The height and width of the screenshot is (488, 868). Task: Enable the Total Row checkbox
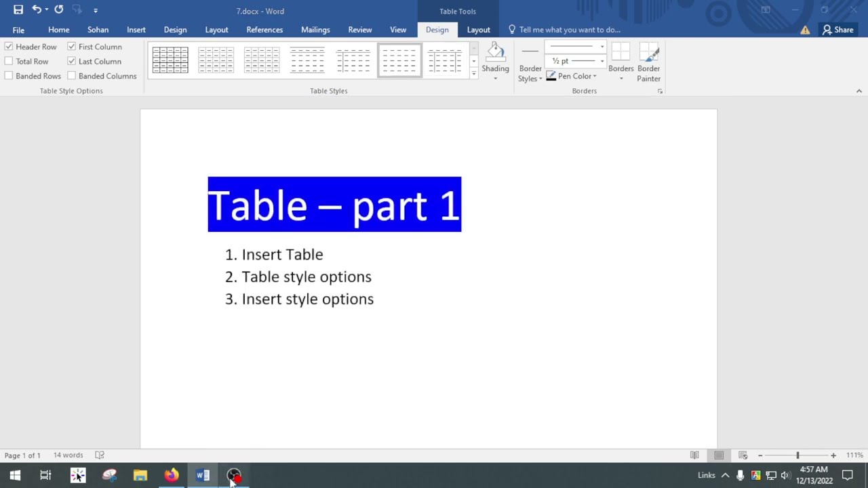point(9,61)
